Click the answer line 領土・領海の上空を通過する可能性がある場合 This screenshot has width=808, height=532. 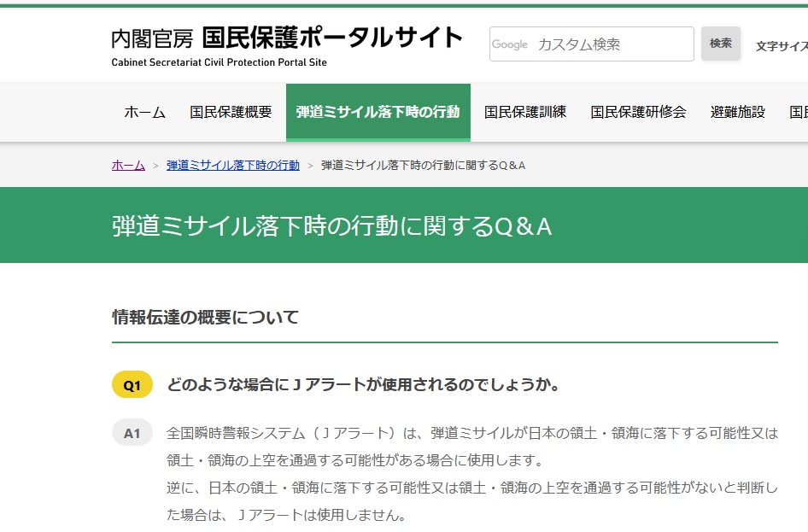354,460
